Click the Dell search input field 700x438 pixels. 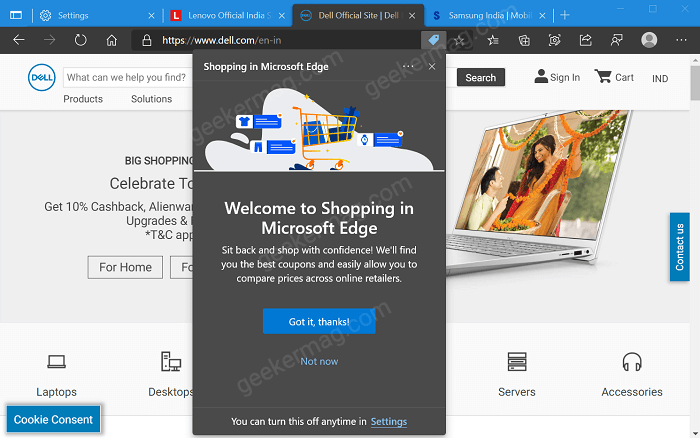128,77
